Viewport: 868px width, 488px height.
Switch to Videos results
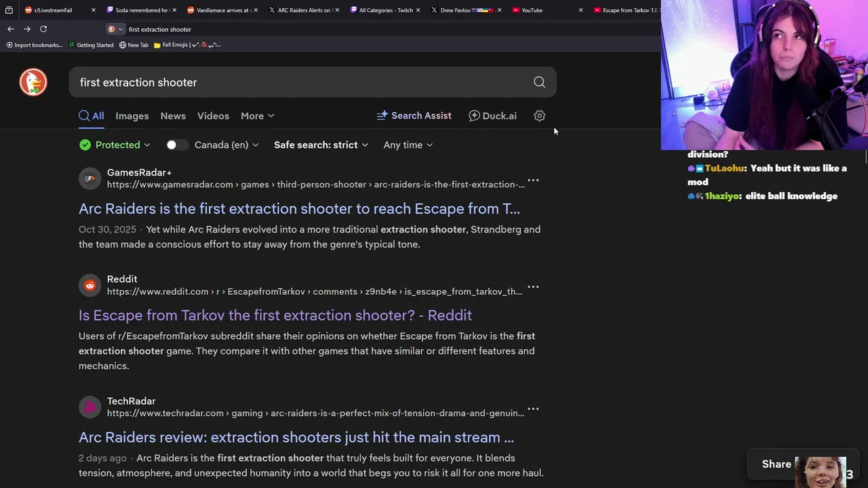pos(213,116)
